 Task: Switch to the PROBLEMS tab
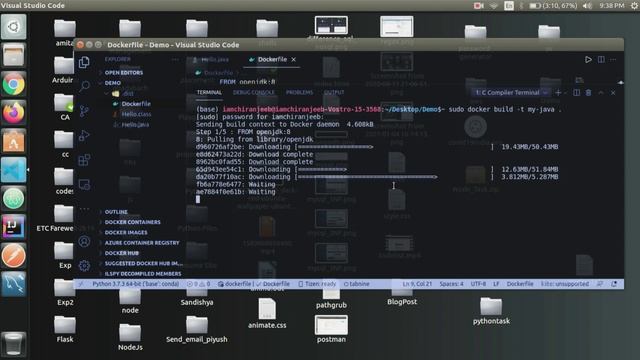tap(299, 93)
